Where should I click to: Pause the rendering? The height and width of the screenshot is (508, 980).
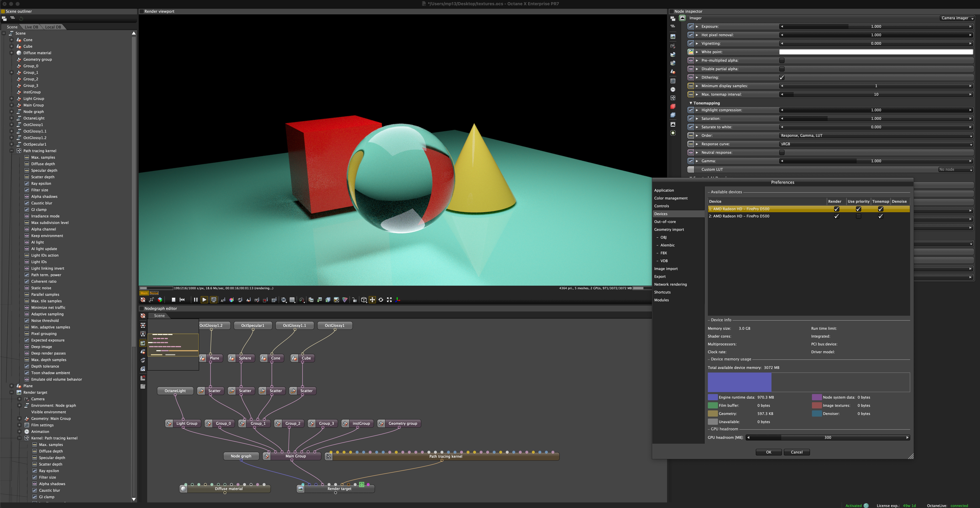point(195,300)
